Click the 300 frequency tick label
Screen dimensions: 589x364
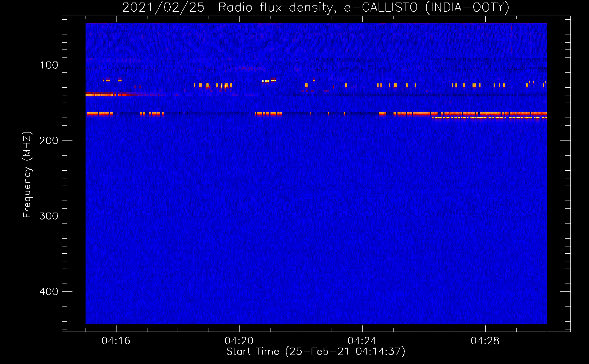(49, 216)
